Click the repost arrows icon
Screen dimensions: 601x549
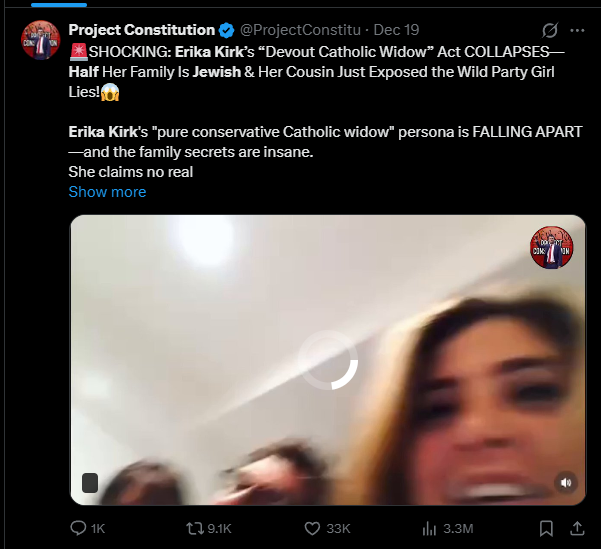point(194,529)
